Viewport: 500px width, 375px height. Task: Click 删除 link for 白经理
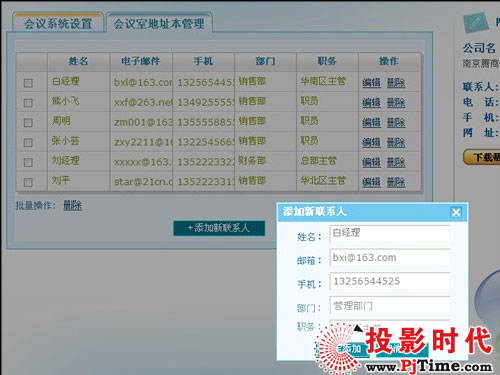[396, 82]
